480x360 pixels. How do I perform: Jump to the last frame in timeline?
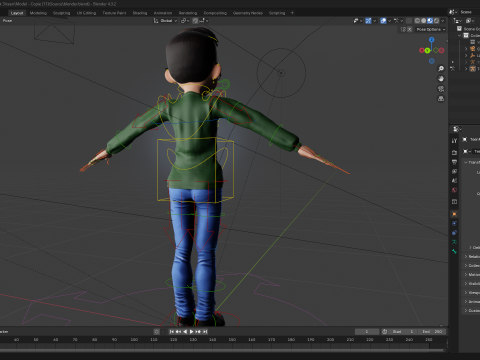pyautogui.click(x=205, y=332)
